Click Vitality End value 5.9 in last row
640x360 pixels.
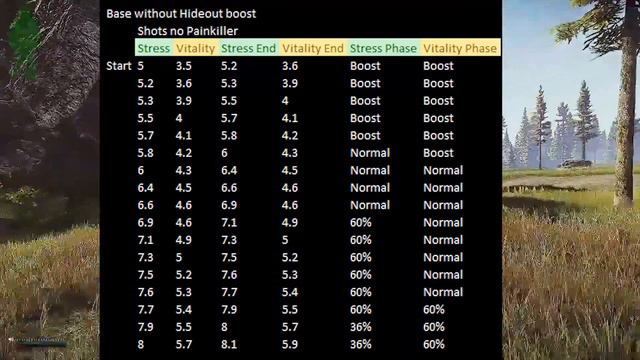(290, 344)
